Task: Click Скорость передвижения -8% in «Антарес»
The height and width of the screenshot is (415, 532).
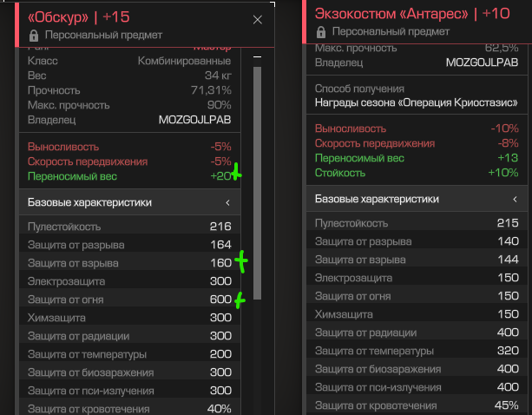Action: coord(417,143)
